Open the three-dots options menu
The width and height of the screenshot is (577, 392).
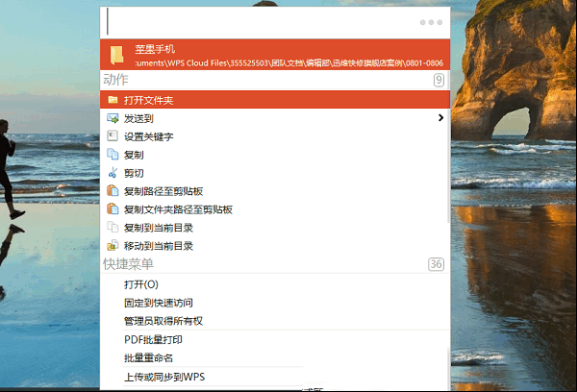click(x=430, y=21)
